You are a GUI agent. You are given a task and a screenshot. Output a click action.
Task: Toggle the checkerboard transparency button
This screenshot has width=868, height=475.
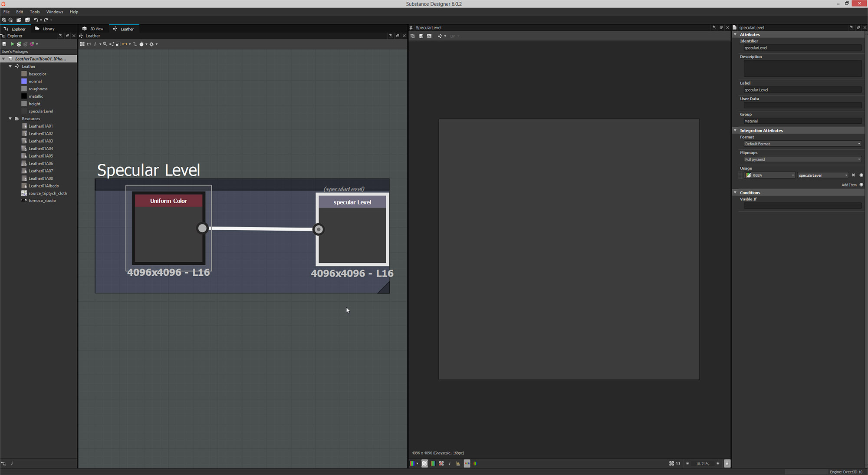(x=424, y=463)
